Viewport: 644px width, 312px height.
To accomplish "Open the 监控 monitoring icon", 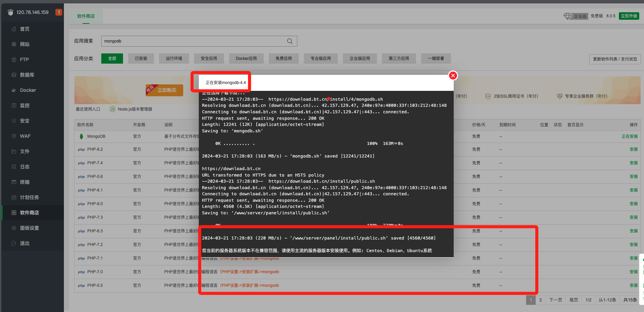I will (14, 105).
